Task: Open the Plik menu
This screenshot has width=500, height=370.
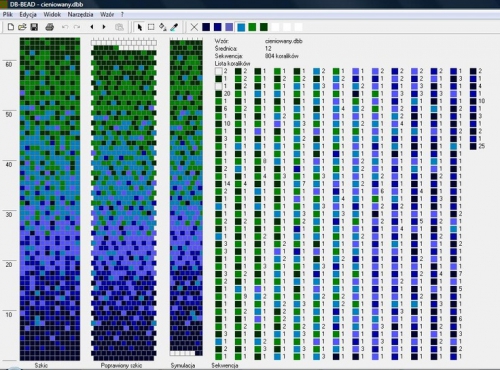Action: click(8, 14)
